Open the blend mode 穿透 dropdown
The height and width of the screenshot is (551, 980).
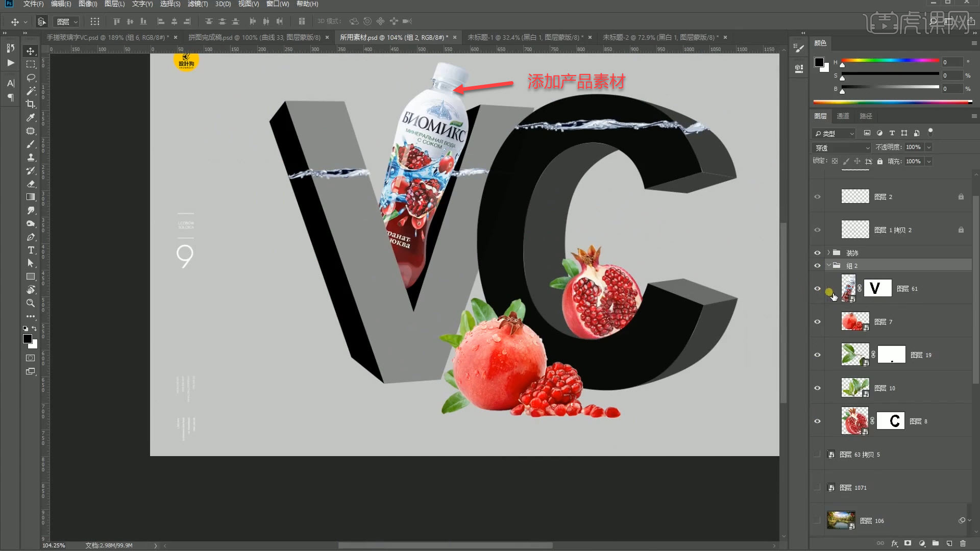[x=842, y=147]
